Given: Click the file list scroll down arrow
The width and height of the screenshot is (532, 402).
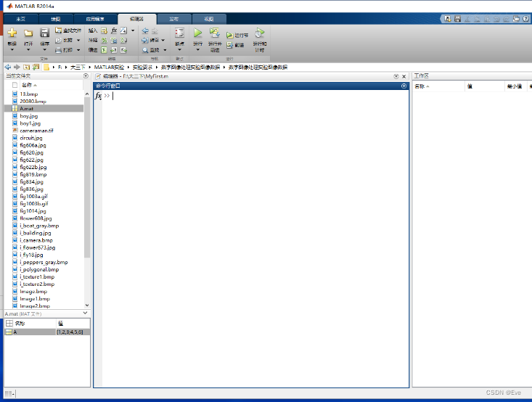Looking at the screenshot, I should [87, 305].
